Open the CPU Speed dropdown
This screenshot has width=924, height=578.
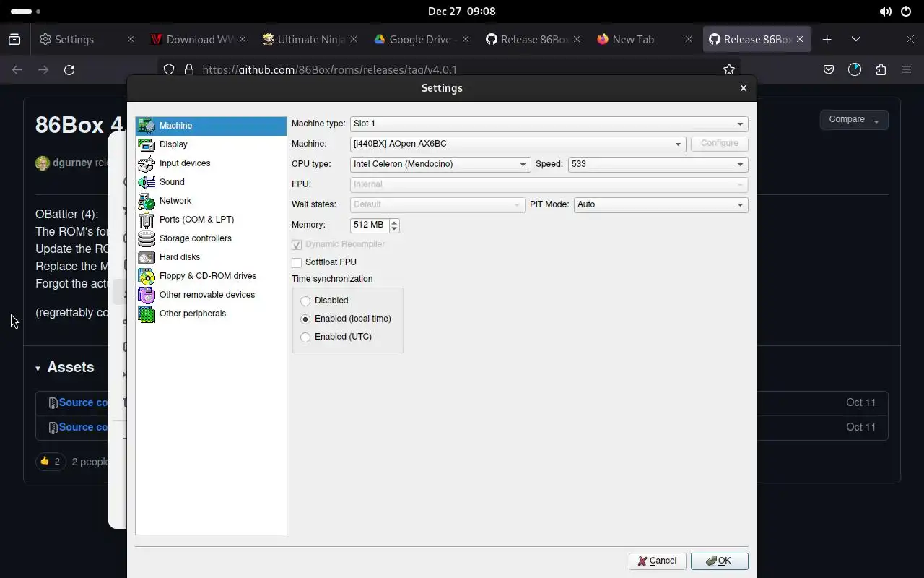[x=658, y=164]
